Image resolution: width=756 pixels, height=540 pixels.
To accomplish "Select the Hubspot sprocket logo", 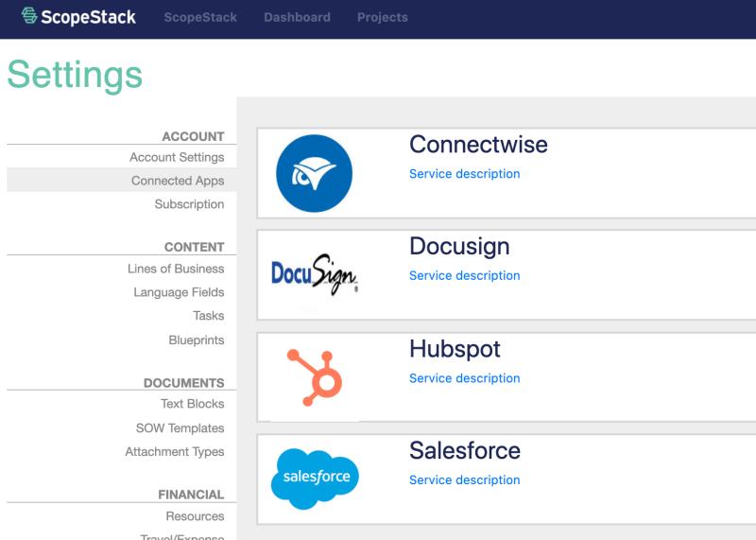I will 315,378.
